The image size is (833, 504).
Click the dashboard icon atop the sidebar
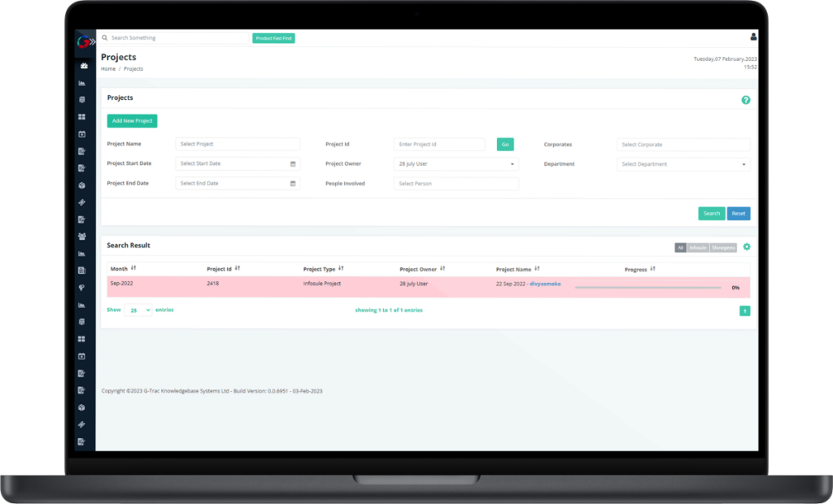click(x=83, y=66)
